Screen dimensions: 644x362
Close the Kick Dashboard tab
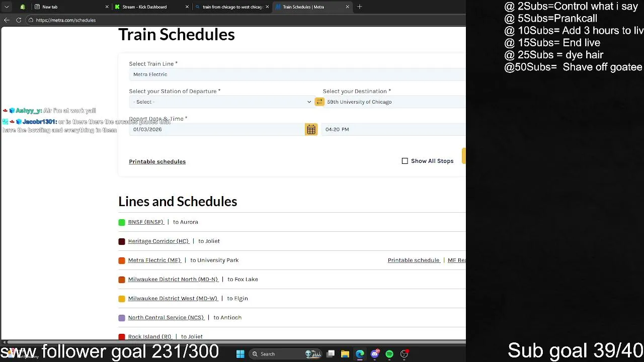coord(187,7)
